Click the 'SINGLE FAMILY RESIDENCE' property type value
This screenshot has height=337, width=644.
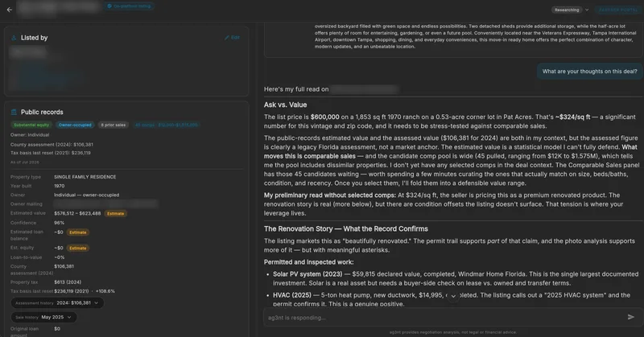coord(85,177)
